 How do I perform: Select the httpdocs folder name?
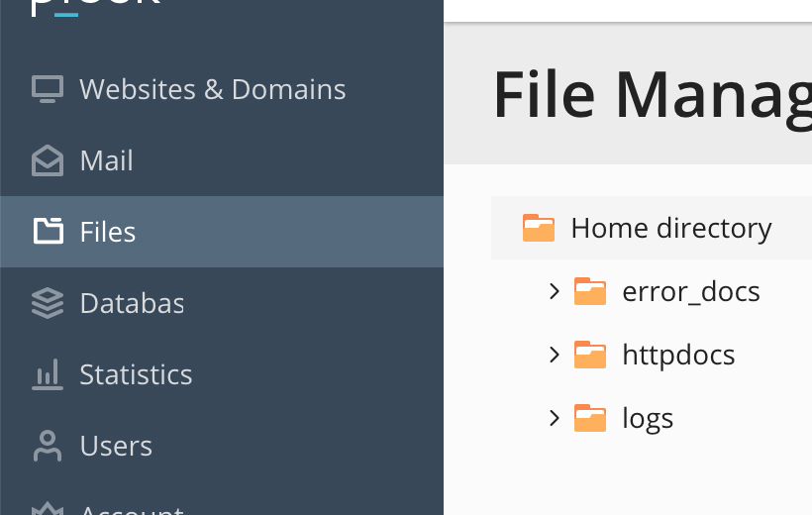[x=678, y=355]
